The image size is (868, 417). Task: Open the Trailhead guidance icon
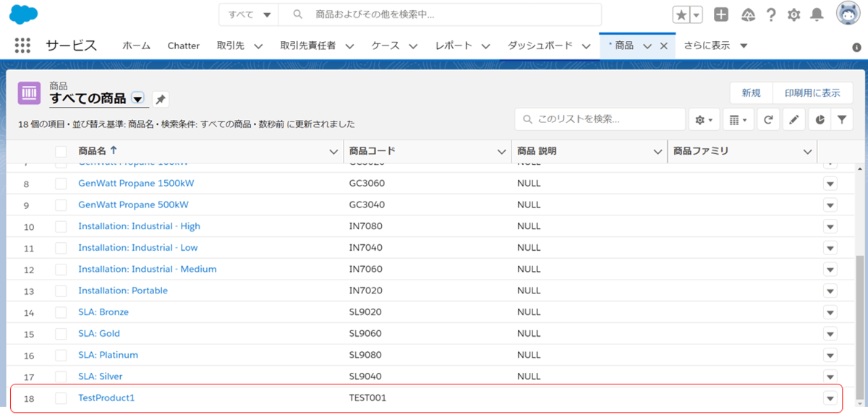(749, 14)
